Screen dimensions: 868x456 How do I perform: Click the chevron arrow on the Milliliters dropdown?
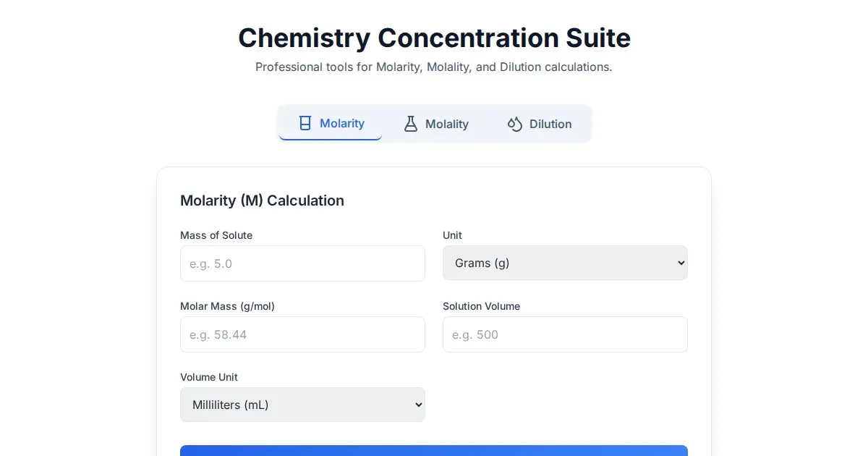pos(417,405)
